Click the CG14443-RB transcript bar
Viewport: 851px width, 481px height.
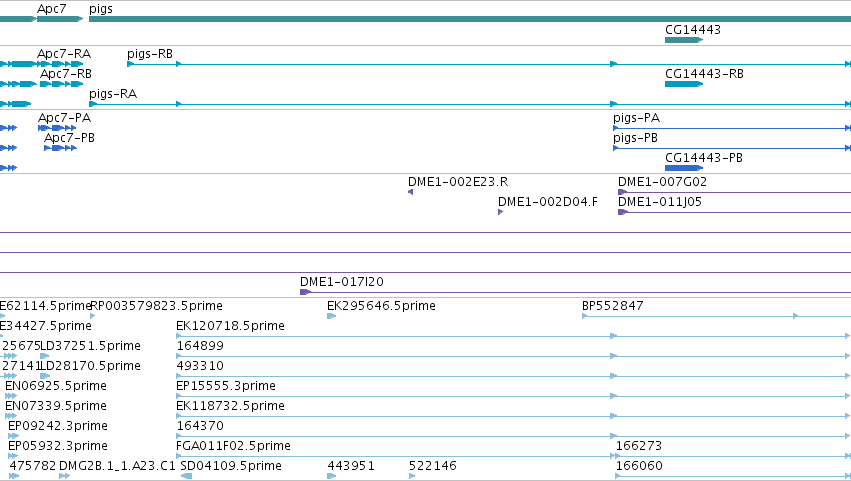684,84
